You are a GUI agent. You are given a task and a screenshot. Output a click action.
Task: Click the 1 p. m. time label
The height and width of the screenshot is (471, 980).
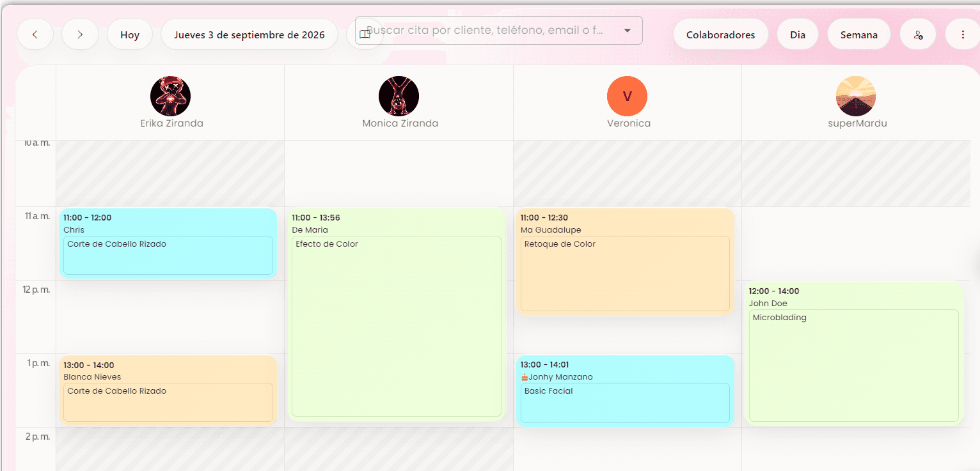coord(38,363)
